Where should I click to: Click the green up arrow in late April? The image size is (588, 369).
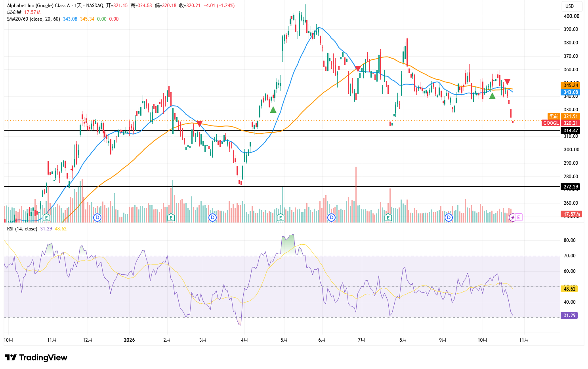(x=273, y=110)
